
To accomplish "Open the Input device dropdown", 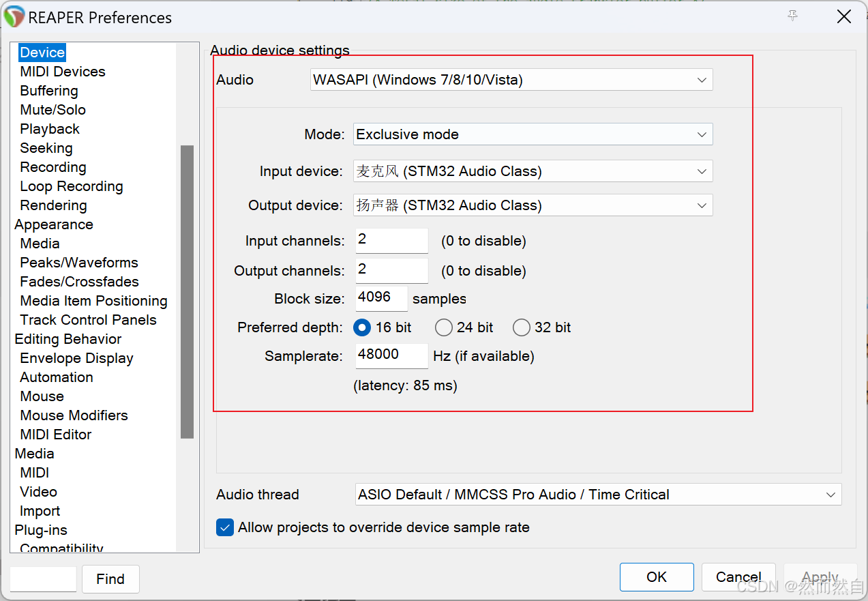I will coord(533,171).
